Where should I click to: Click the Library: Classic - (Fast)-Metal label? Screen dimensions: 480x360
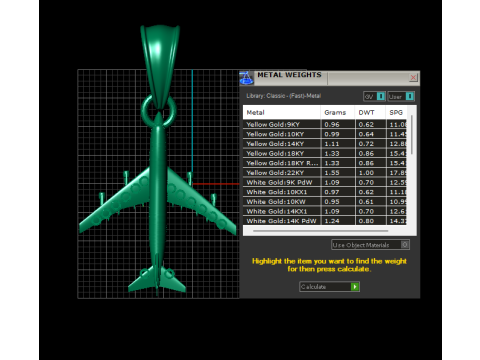pos(283,96)
